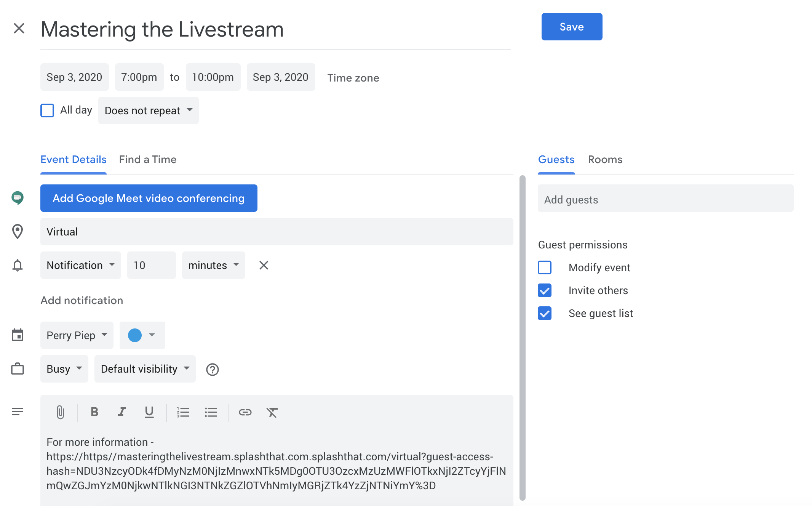
Task: Open the 7:00pm start time picker
Action: pos(139,77)
